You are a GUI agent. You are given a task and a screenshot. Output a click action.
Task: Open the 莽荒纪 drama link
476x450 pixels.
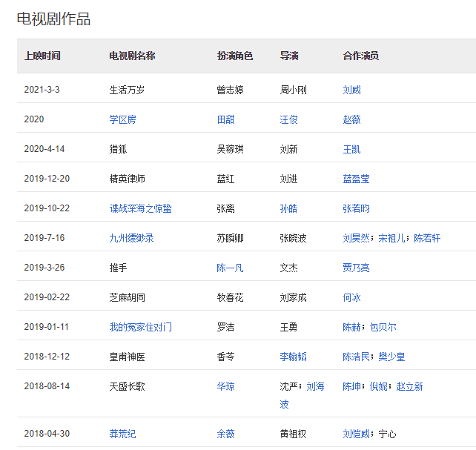tap(122, 434)
